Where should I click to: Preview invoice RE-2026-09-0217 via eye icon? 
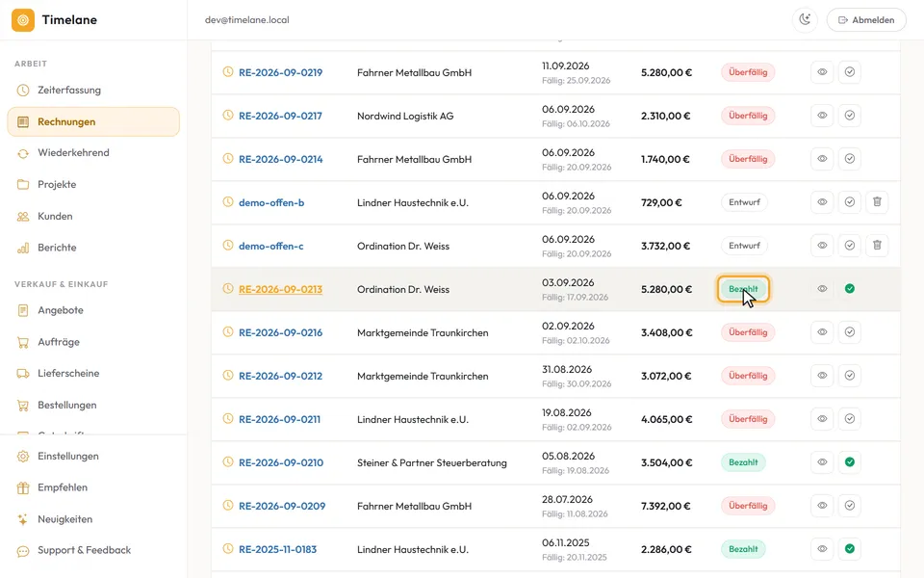click(822, 116)
